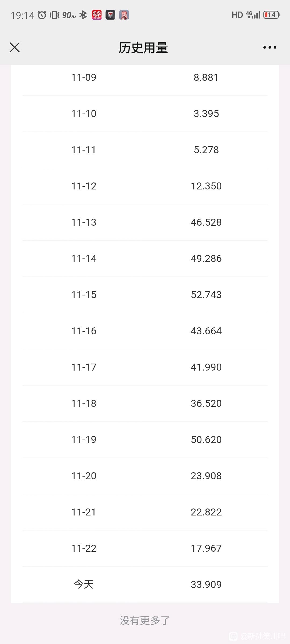Screen dimensions: 290x644
Task: Tap the 历史用量 page title
Action: (x=143, y=48)
